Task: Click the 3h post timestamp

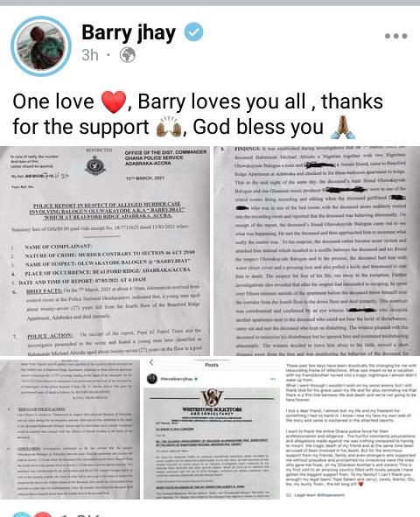Action: pos(90,55)
